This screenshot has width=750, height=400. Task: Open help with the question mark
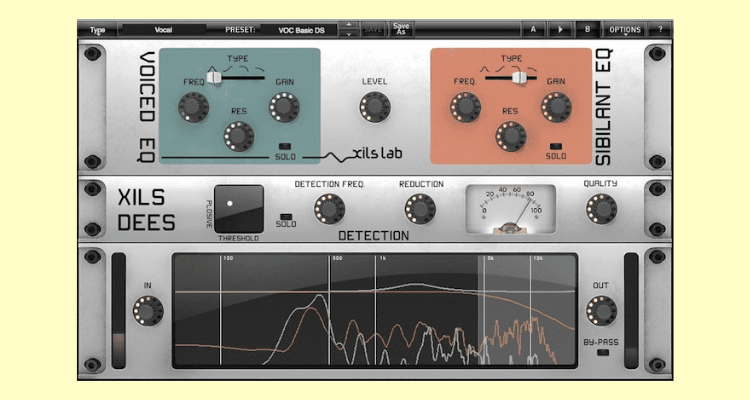660,30
